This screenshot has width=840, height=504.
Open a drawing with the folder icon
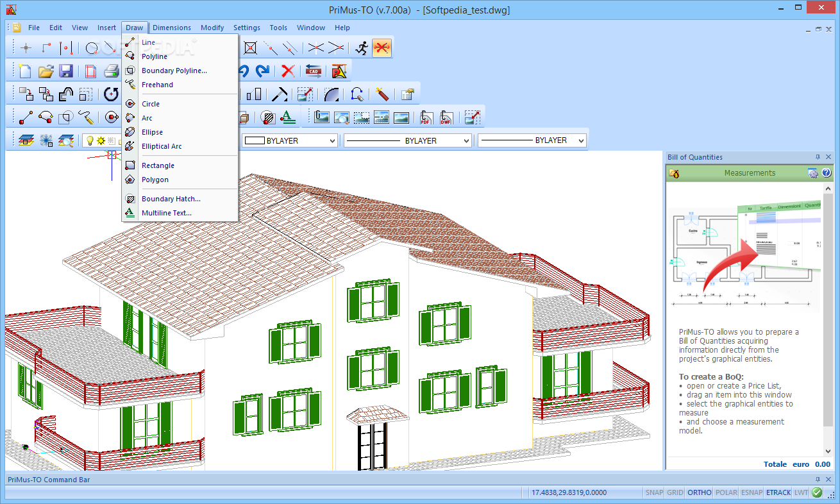click(x=46, y=71)
